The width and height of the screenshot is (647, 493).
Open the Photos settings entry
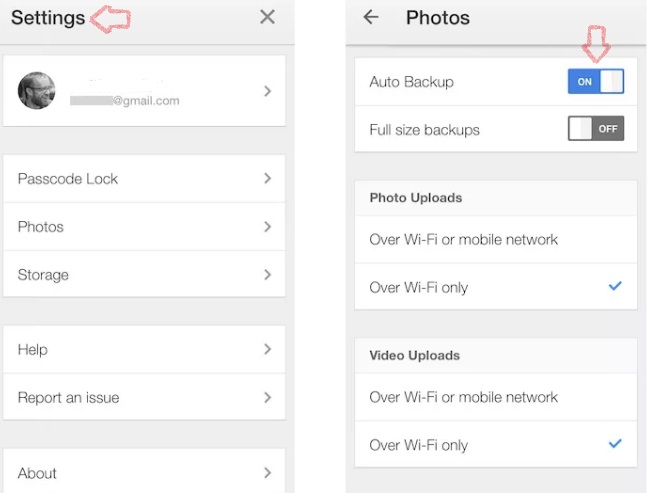[41, 227]
